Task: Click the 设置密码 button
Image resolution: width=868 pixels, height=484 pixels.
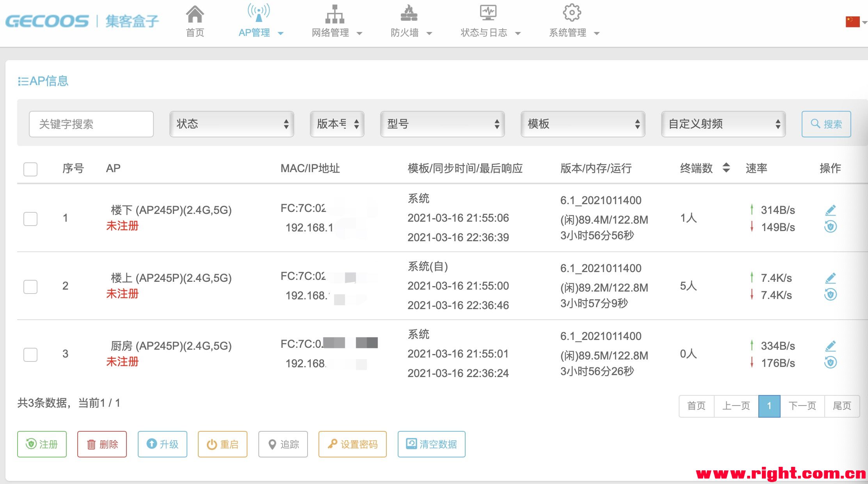Action: (352, 444)
